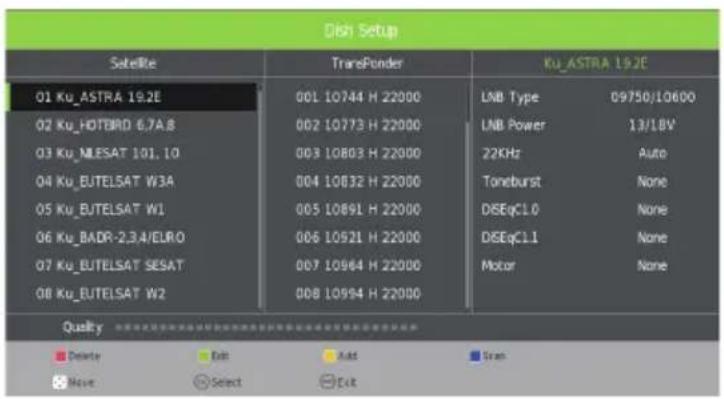Choose transponder 008 10994 H 22000
The height and width of the screenshot is (399, 724).
tap(358, 294)
